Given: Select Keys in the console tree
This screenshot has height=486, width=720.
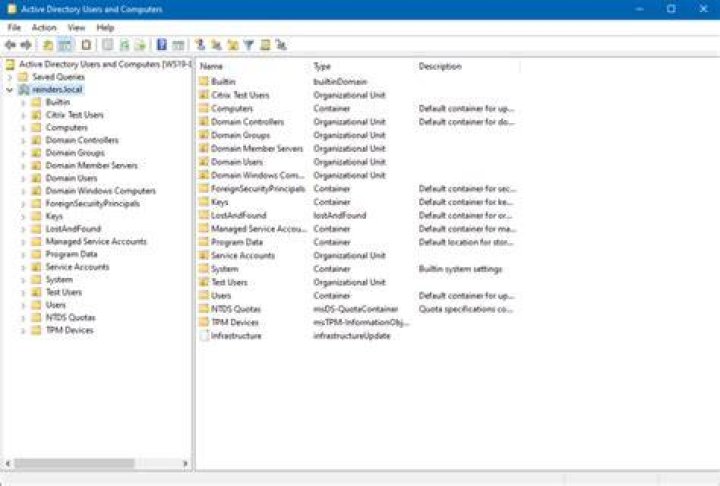Looking at the screenshot, I should tap(54, 216).
